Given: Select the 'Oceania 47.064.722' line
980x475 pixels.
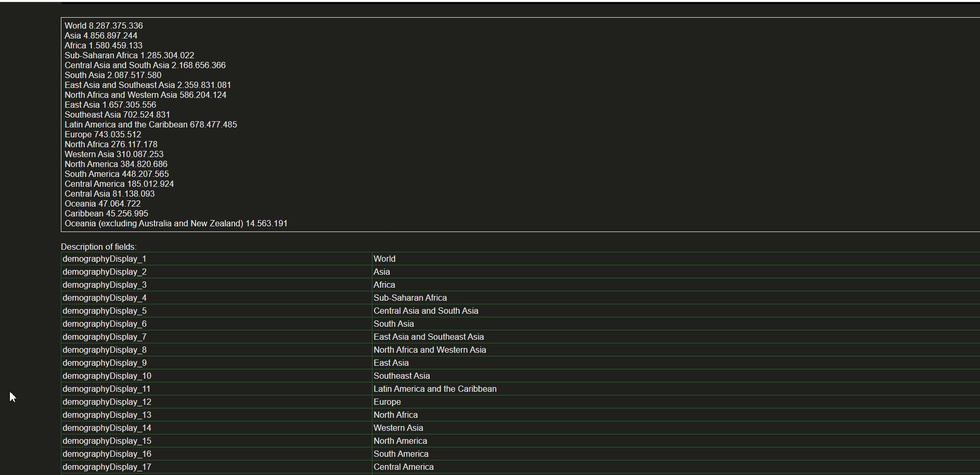Looking at the screenshot, I should click(102, 203).
